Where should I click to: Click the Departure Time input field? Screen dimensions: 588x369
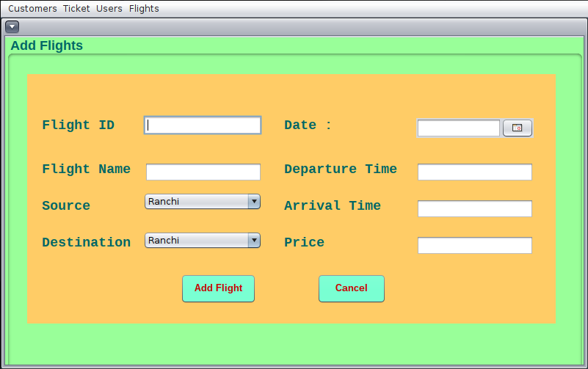pos(475,172)
